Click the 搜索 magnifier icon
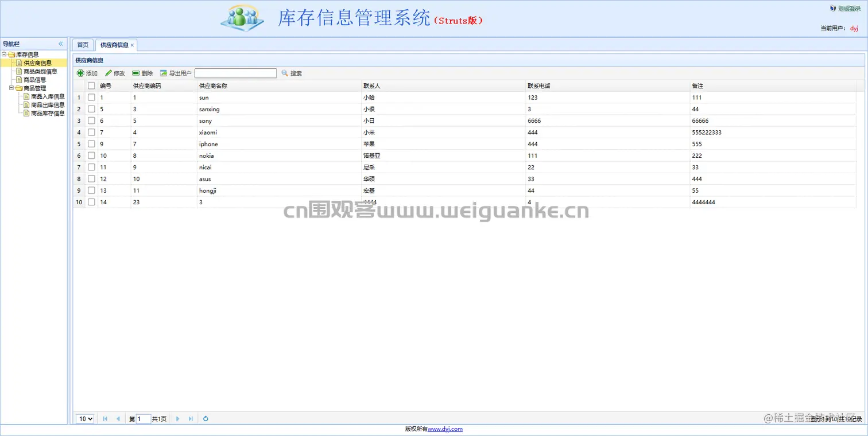This screenshot has width=868, height=436. coord(285,73)
